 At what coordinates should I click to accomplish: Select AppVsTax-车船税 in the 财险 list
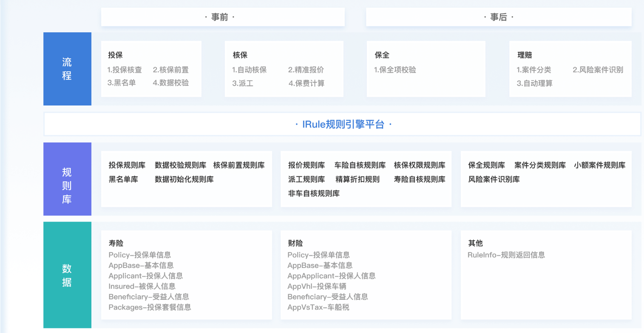coord(316,307)
